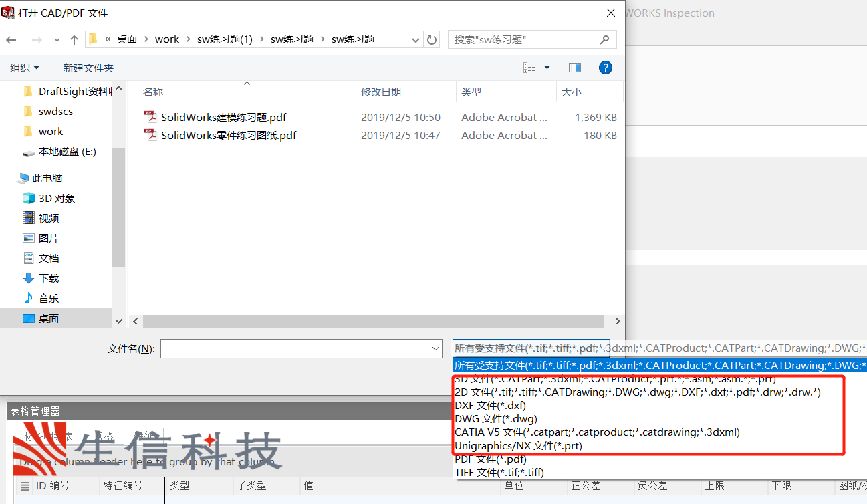Open 文档 folder in sidebar

click(41, 258)
